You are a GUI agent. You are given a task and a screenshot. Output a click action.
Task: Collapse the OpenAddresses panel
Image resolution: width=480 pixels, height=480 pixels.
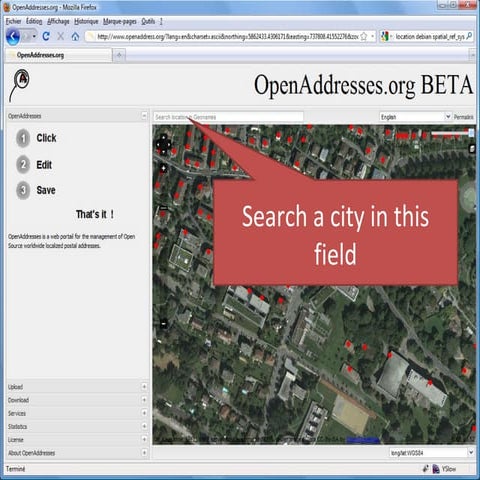pos(144,116)
